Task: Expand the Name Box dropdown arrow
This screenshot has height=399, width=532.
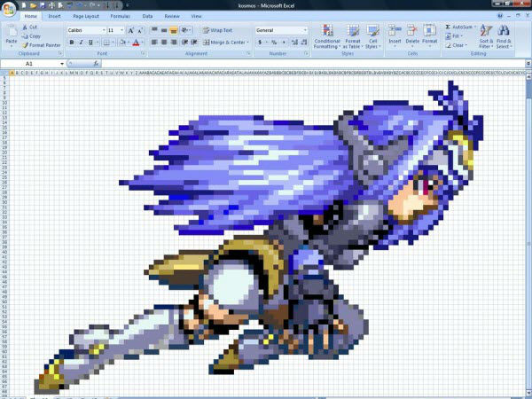Action: click(61, 64)
